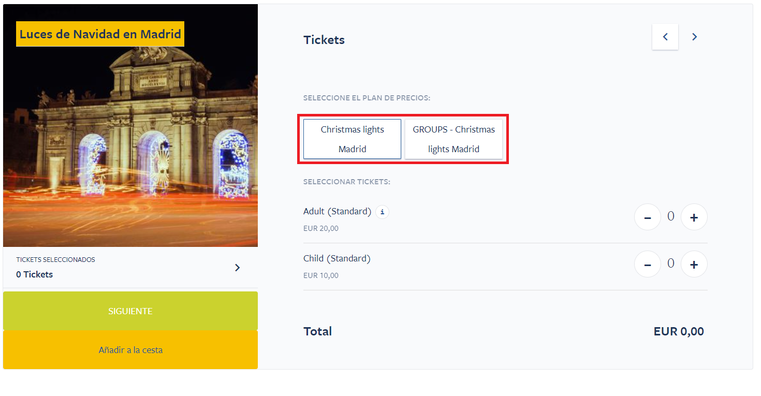Image resolution: width=761 pixels, height=396 pixels.
Task: Go to the previous step with left arrow
Action: click(x=665, y=37)
